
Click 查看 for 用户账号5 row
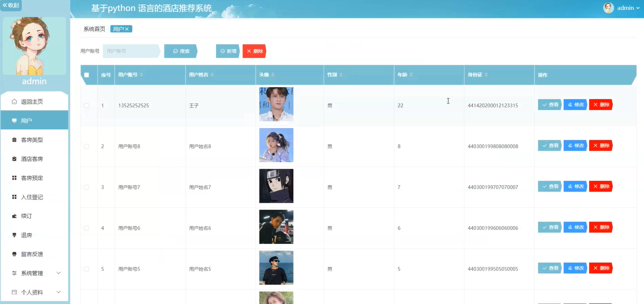550,268
